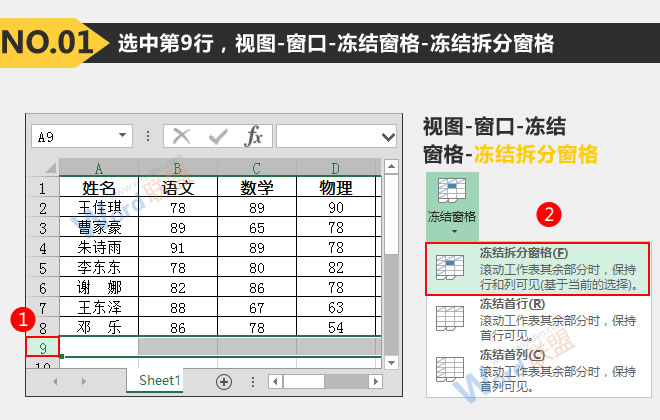
Task: Click header cell 姓名
Action: (99, 188)
